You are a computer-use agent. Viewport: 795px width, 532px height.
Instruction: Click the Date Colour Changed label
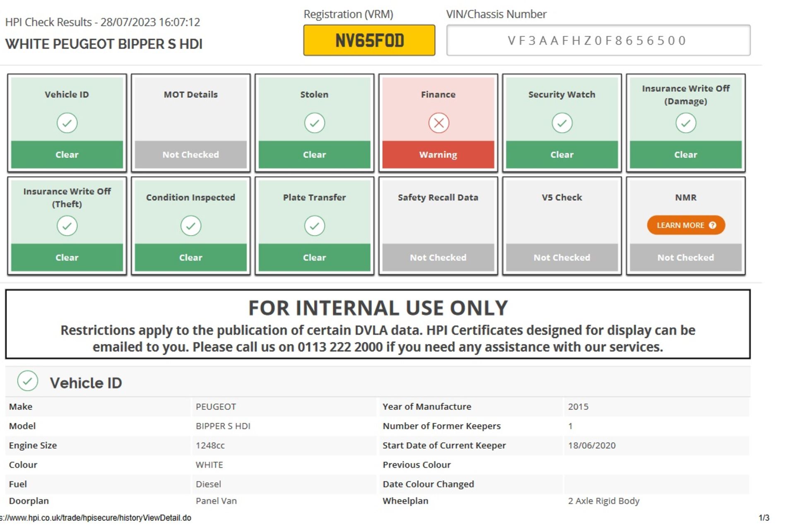pos(428,484)
